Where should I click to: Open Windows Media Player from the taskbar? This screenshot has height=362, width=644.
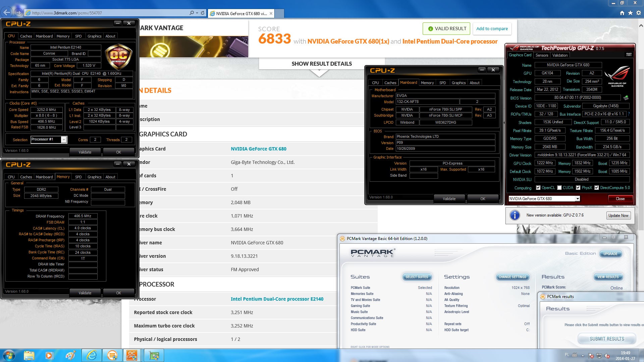[49, 355]
